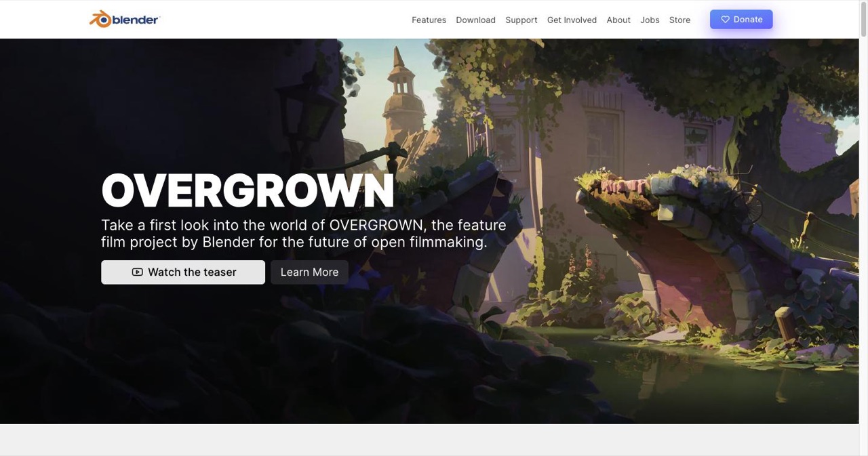Go to the Blender Store
This screenshot has height=456, width=868.
tap(679, 20)
